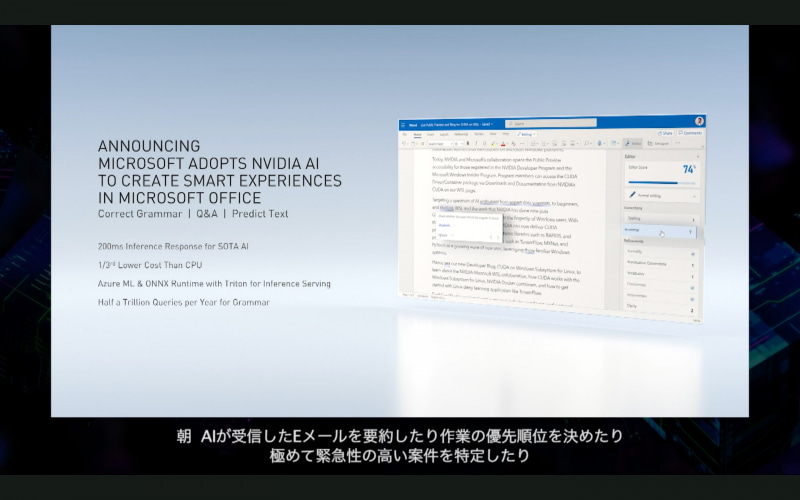Apply the yellow text highlight color
The width and height of the screenshot is (800, 500).
pos(493,144)
